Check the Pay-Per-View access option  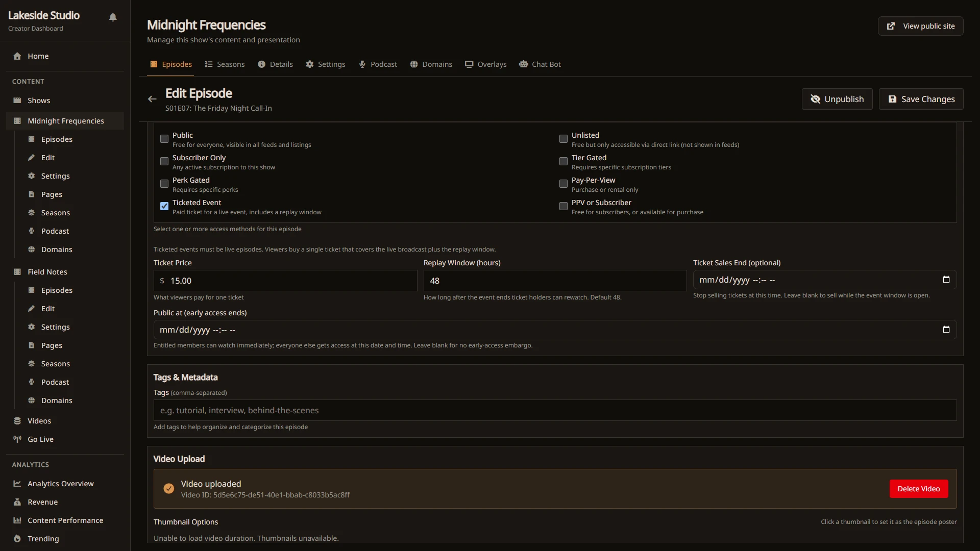[563, 184]
